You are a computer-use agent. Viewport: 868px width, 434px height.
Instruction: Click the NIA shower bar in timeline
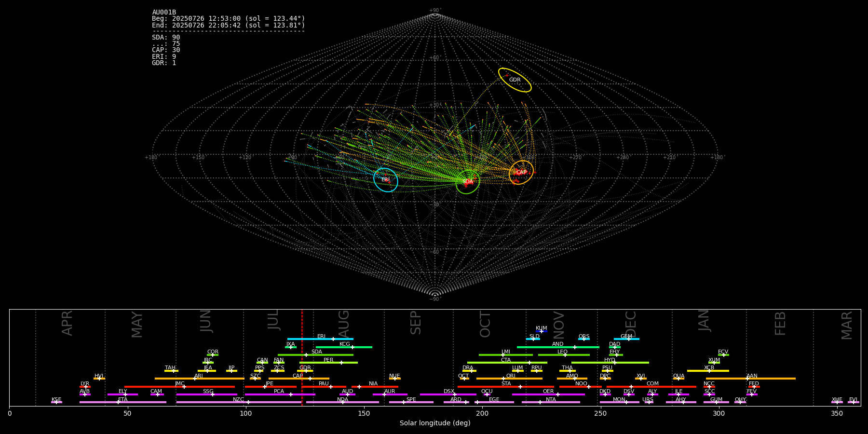point(375,387)
